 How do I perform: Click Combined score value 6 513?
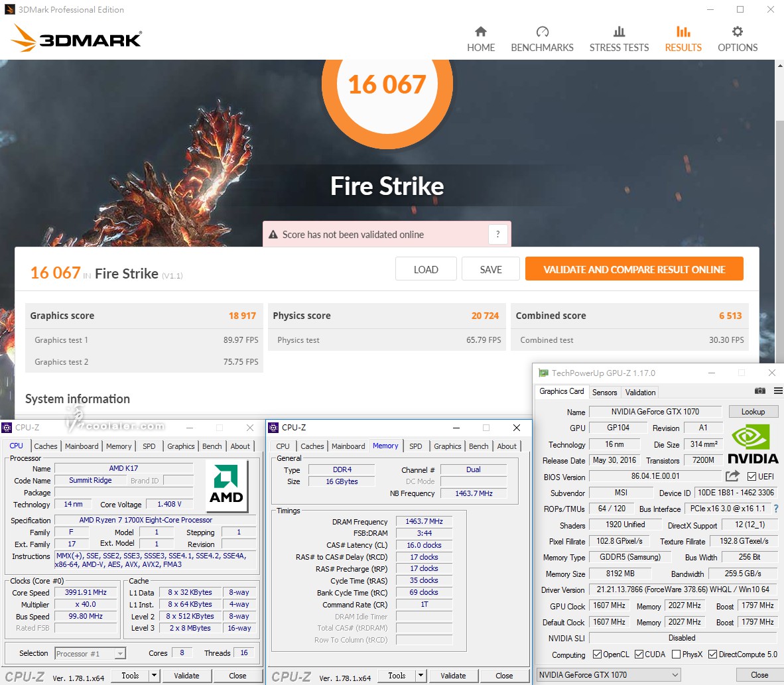tap(730, 316)
